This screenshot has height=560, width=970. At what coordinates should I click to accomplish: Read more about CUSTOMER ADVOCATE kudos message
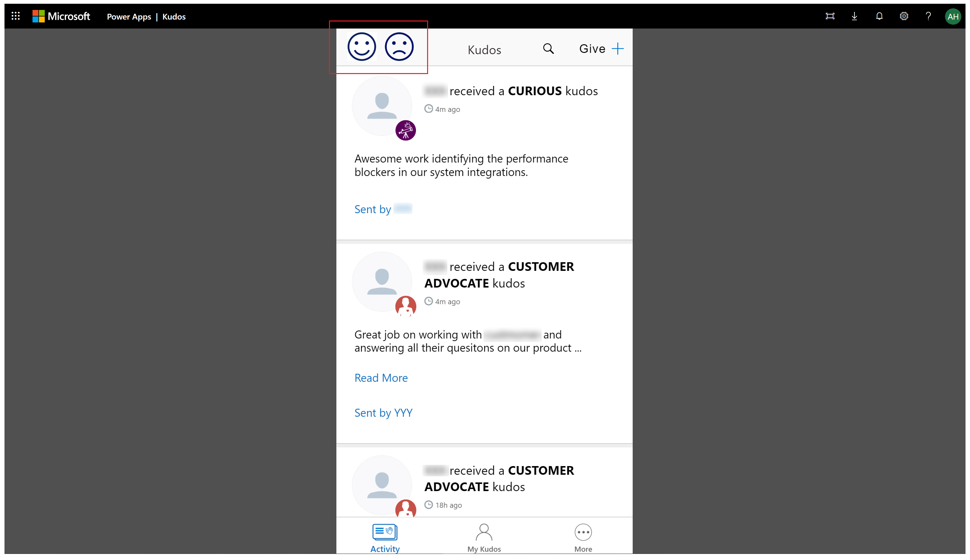pos(380,378)
